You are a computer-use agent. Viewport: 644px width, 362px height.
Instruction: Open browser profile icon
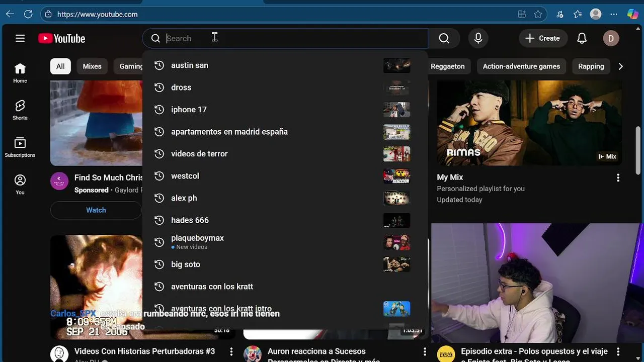tap(596, 14)
